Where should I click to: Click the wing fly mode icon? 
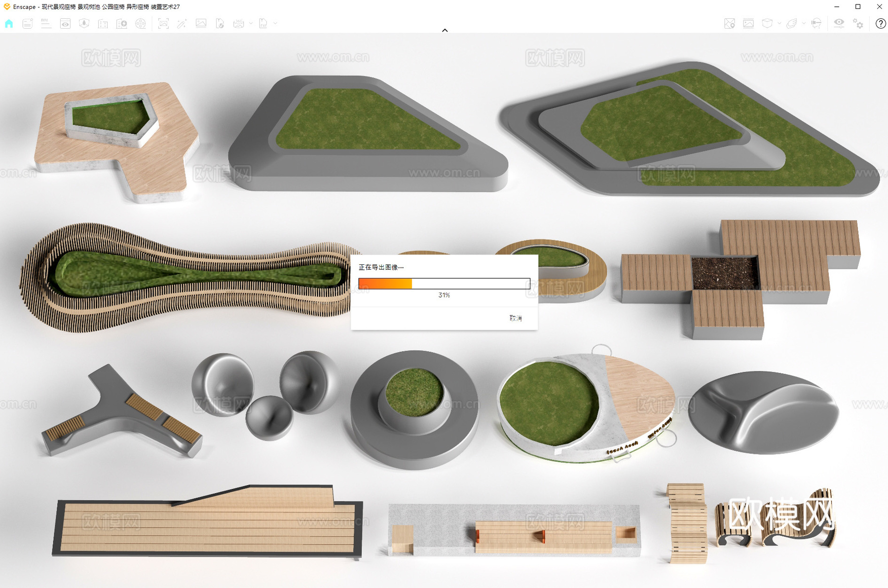(x=792, y=23)
